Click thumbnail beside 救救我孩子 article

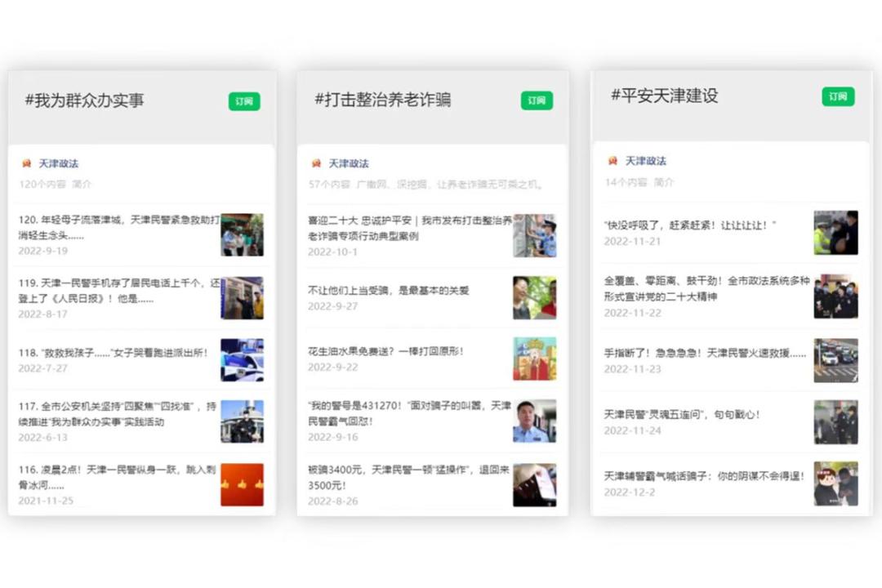[243, 359]
